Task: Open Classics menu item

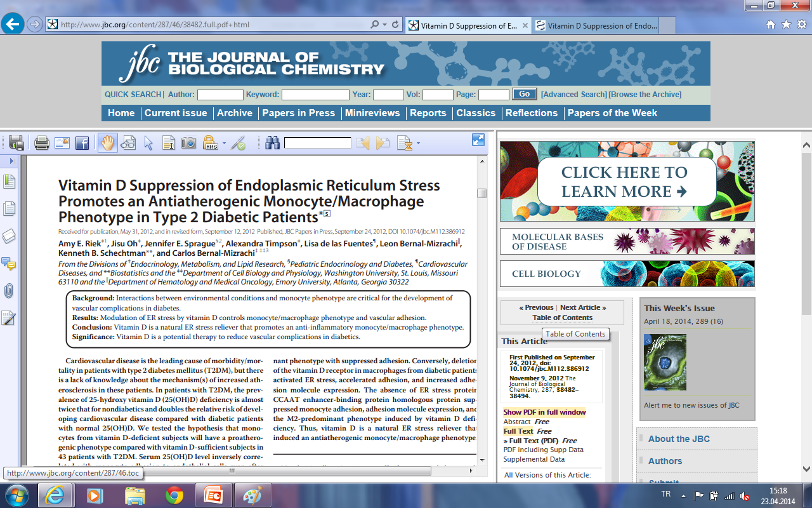Action: pos(476,113)
